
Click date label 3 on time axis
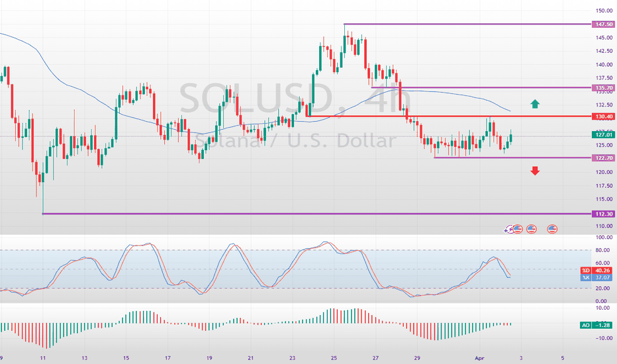(x=521, y=357)
